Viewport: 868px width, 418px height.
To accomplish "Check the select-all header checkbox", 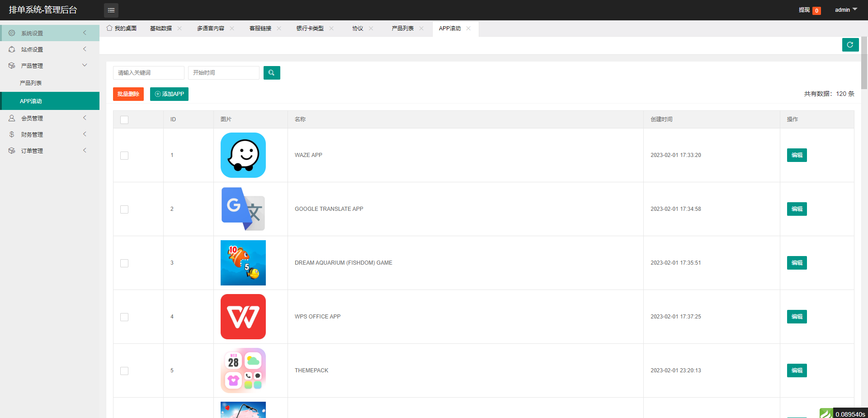I will tap(124, 119).
